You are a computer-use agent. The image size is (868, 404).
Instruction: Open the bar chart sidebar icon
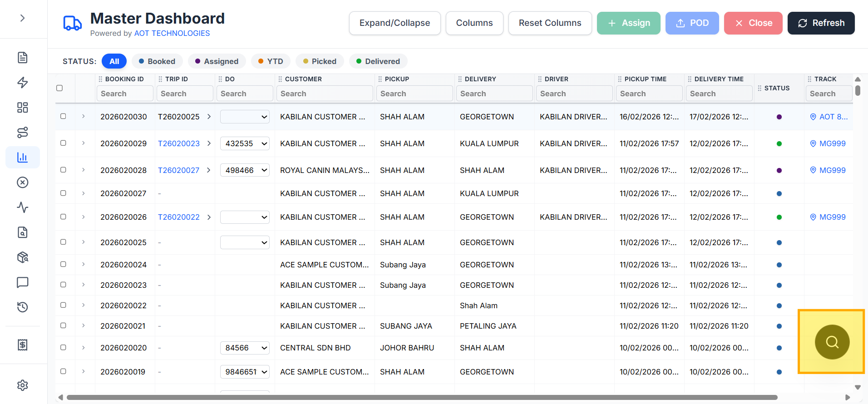pos(22,158)
